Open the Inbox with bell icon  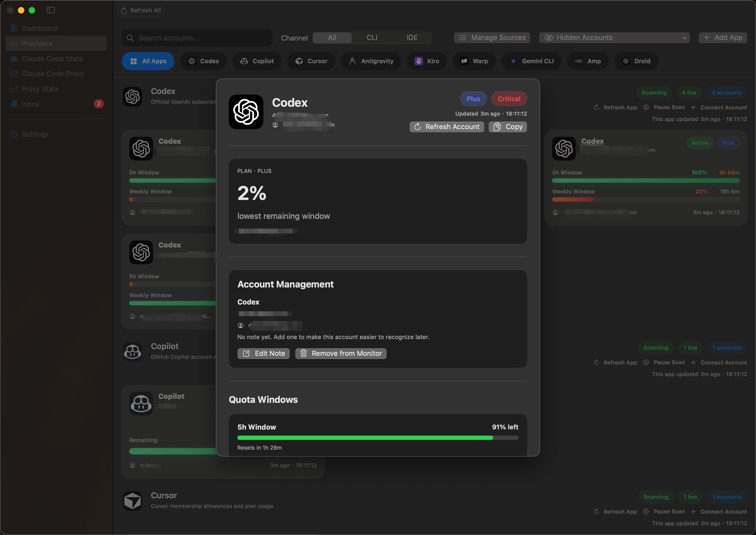click(30, 104)
